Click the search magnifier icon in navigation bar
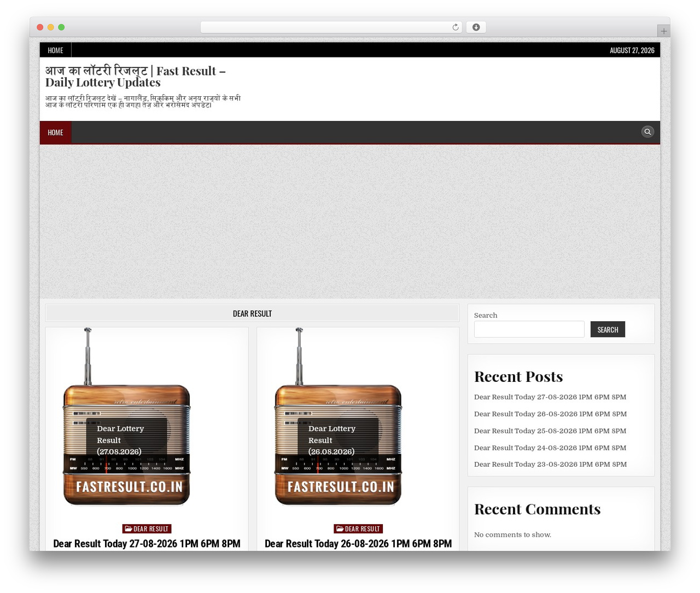The height and width of the screenshot is (593, 700). 647,132
